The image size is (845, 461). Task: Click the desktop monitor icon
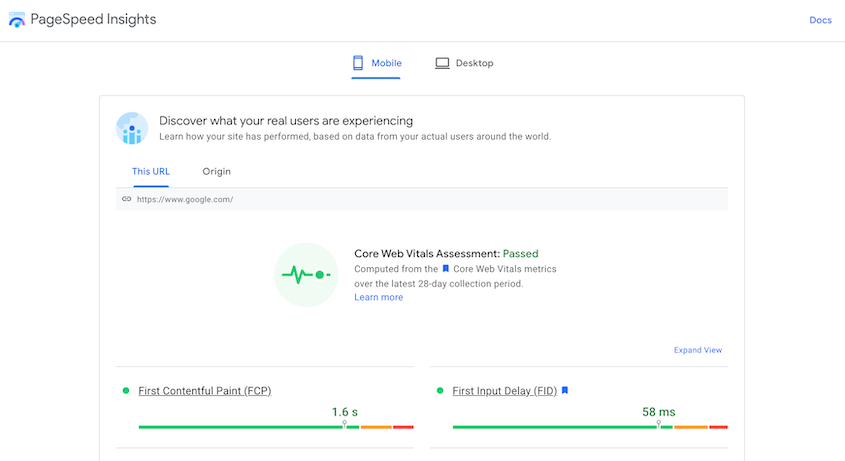click(442, 63)
